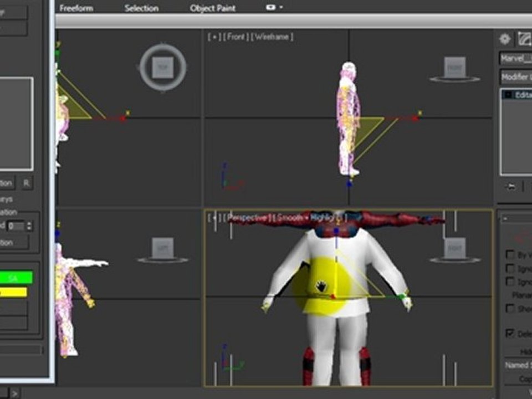This screenshot has width=532, height=399.
Task: Click the yellow bar button below SA
Action: point(13,292)
